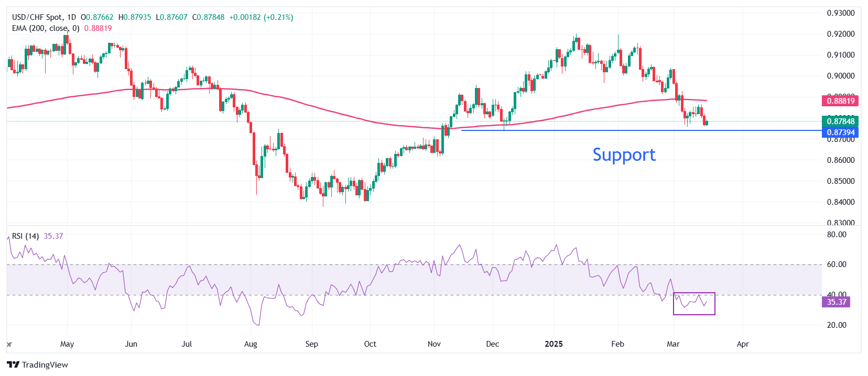Click the Nov label on the time axis
868x376 pixels.
point(434,344)
